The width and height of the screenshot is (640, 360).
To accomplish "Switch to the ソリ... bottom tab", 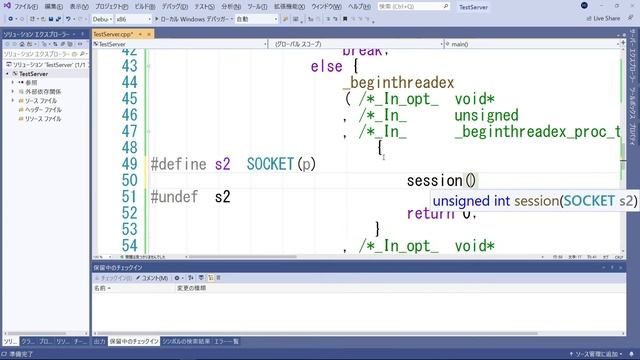I will [10, 341].
